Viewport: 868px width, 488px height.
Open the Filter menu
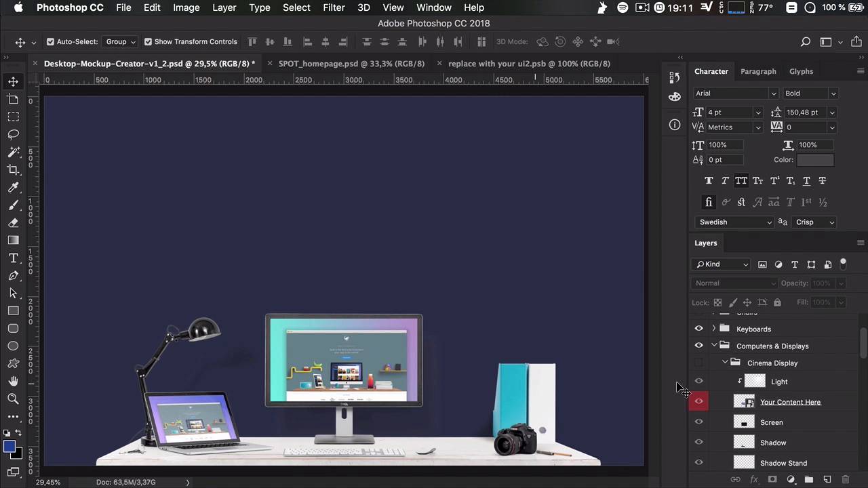(x=333, y=7)
